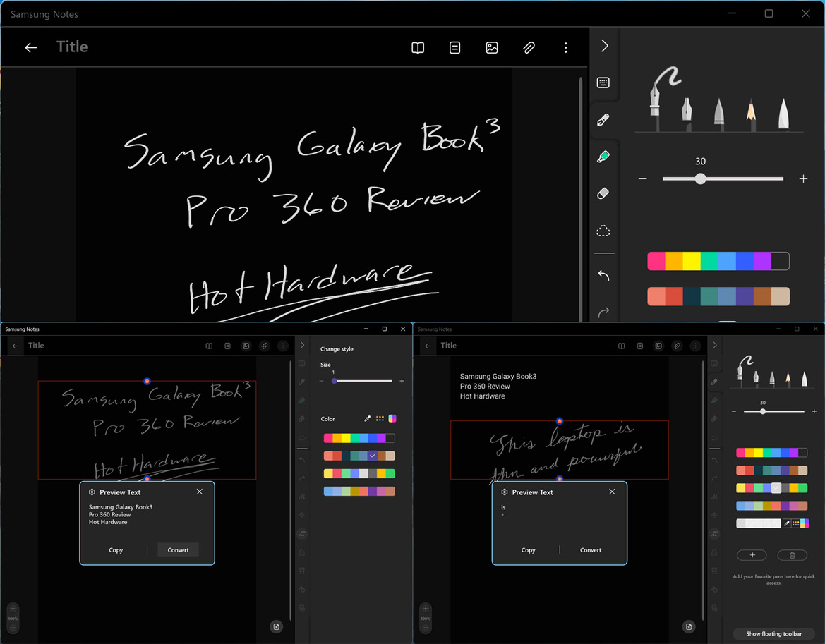Open more options in bottom-right window toolbar
825x644 pixels.
coord(696,346)
